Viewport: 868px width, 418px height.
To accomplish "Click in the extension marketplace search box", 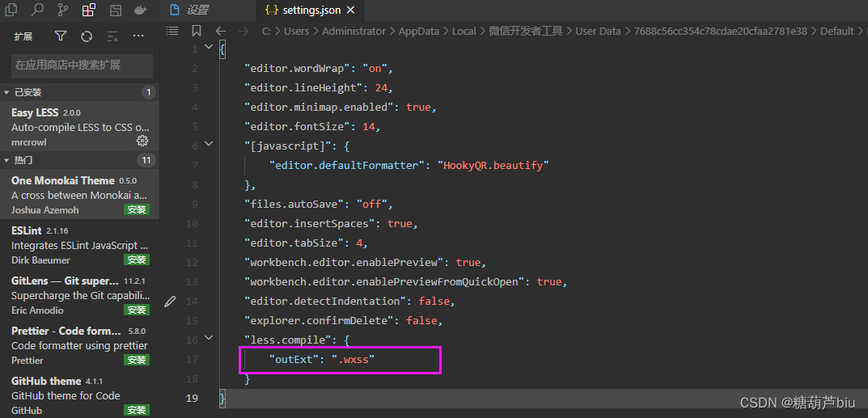I will click(x=82, y=65).
